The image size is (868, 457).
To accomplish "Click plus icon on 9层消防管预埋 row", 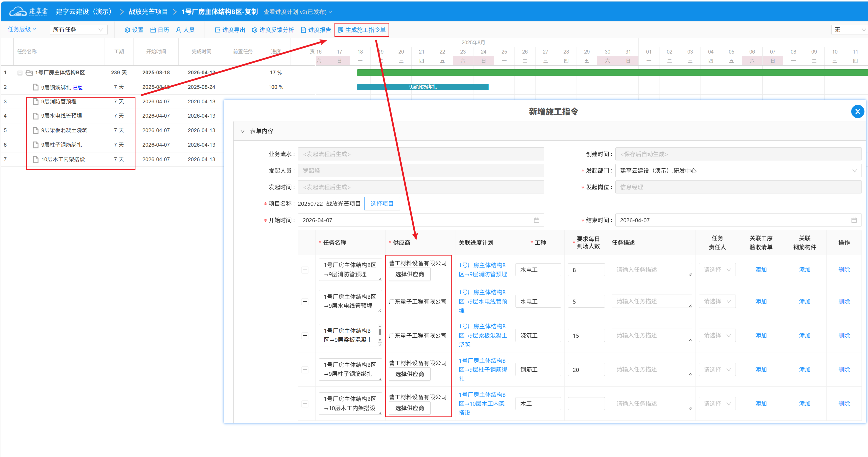I will [x=305, y=270].
